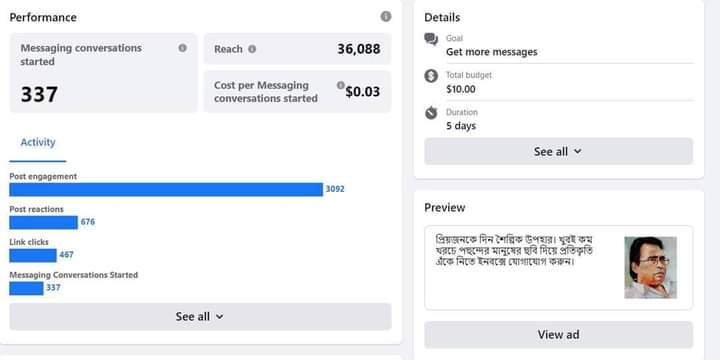720x360 pixels.
Task: Click info icon beside Messaging conversations started
Action: 182,48
